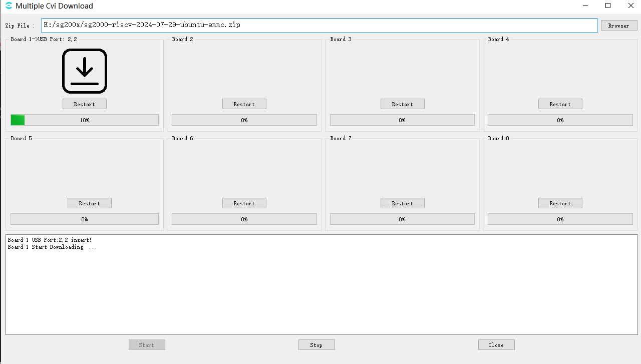
Task: Click the Board 7 Restart button
Action: point(403,203)
